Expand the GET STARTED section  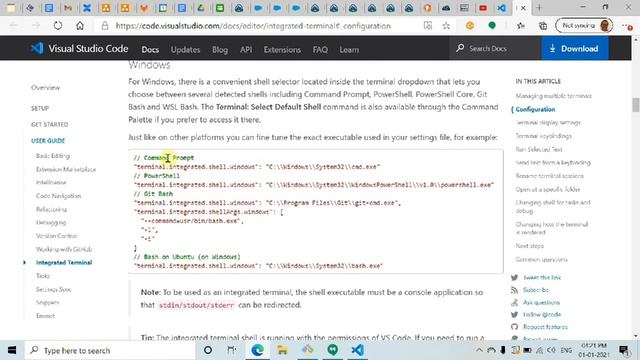[x=50, y=124]
